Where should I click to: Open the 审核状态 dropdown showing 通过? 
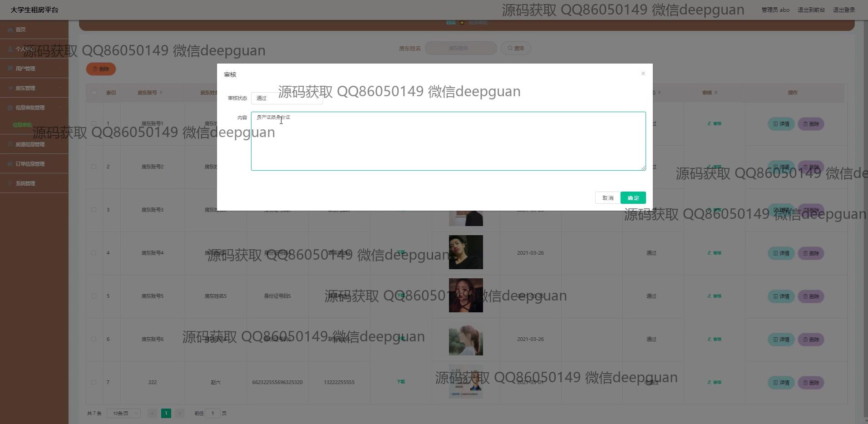point(286,98)
